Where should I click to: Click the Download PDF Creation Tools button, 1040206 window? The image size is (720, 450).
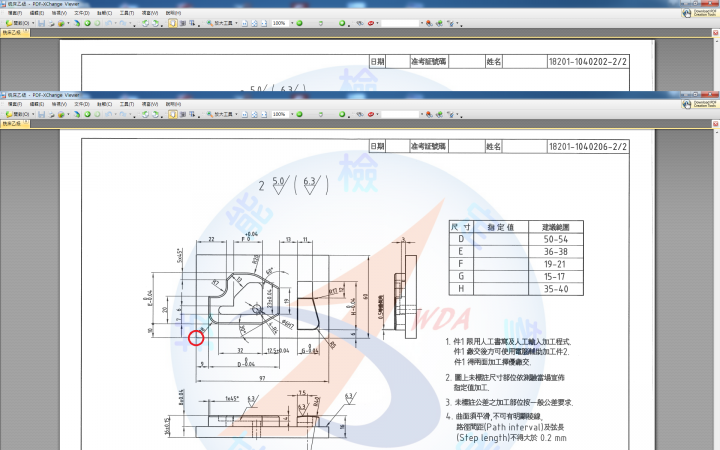click(700, 105)
